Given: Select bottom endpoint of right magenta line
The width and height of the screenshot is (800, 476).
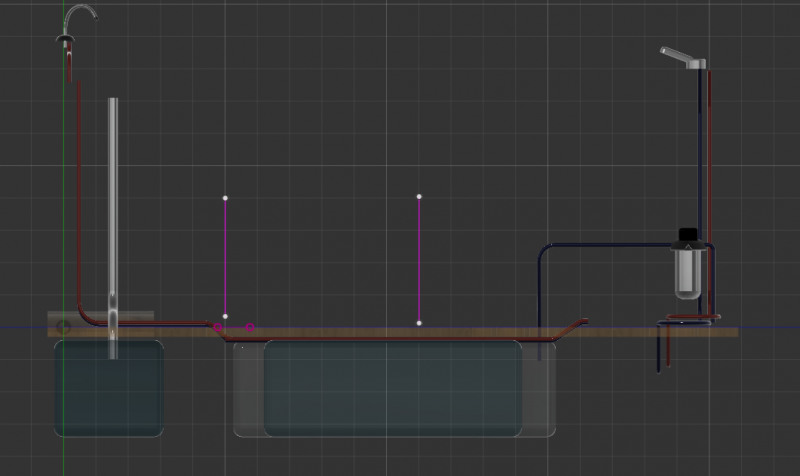Looking at the screenshot, I should tap(419, 323).
